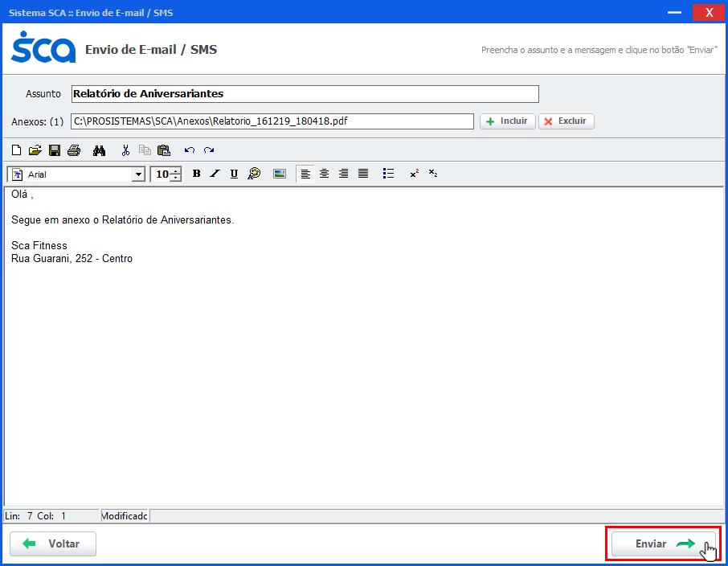This screenshot has width=728, height=566.
Task: Click the 'Modificadc' status bar entry
Action: click(125, 516)
